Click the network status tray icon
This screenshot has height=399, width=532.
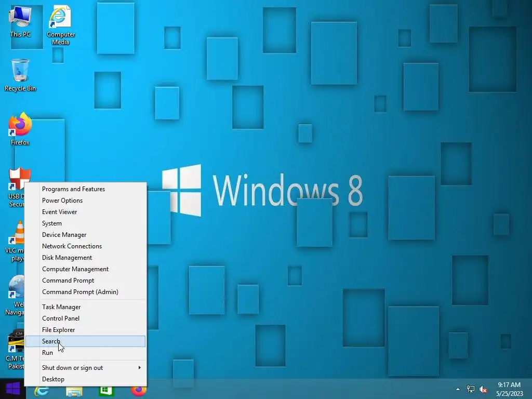[470, 389]
